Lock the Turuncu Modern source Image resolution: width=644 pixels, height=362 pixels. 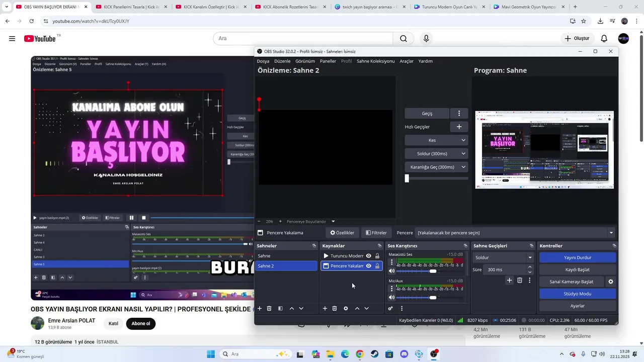click(377, 256)
